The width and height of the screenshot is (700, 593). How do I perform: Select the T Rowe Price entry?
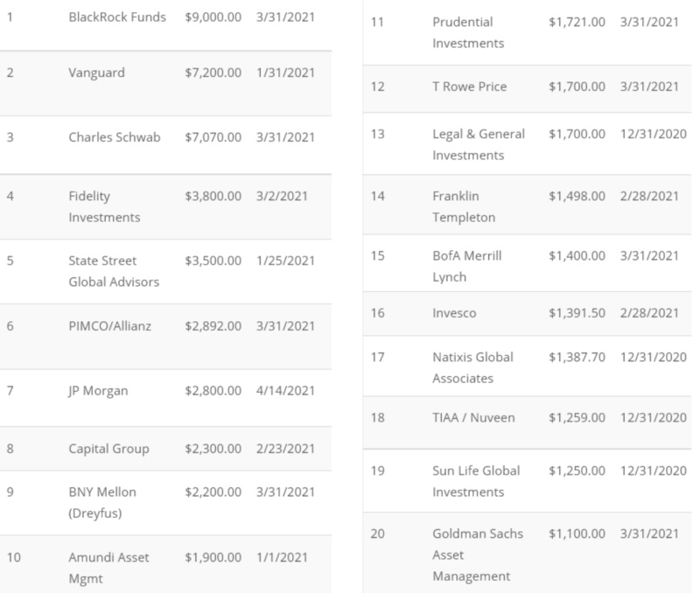click(470, 87)
